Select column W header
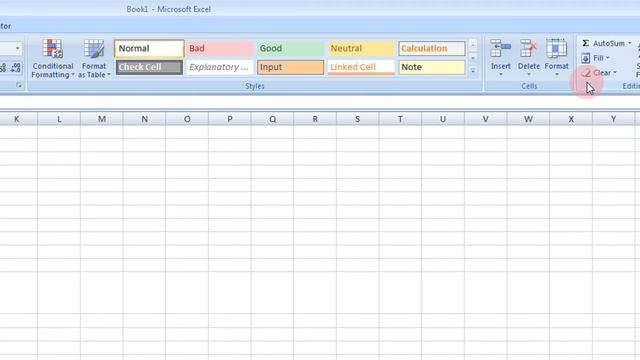 (x=528, y=119)
